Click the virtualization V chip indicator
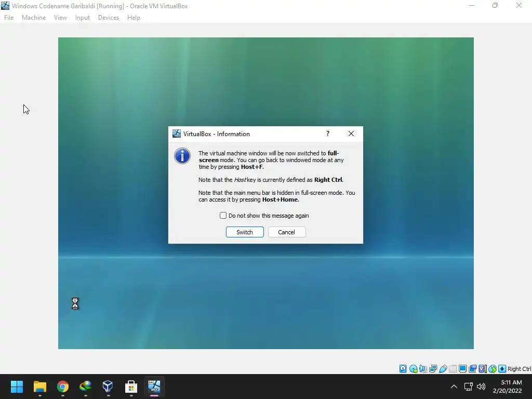This screenshot has height=399, width=532. click(x=482, y=369)
